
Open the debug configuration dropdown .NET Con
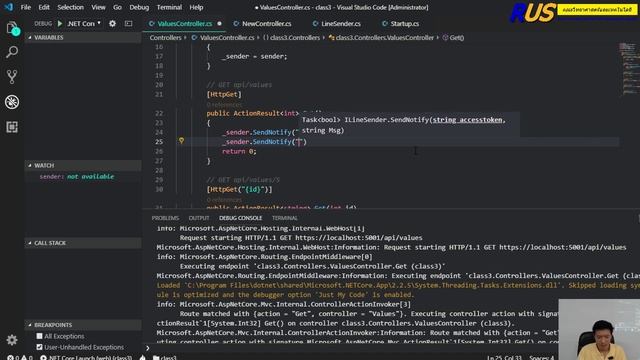tap(84, 24)
